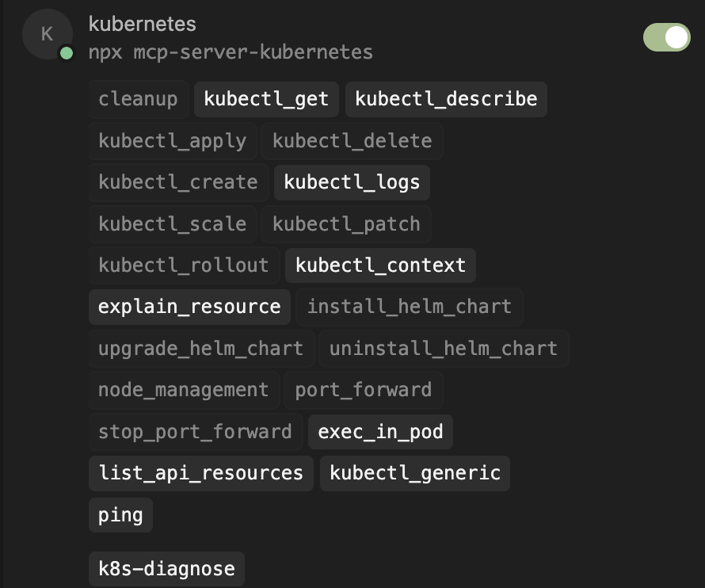The height and width of the screenshot is (588, 705).
Task: Enable the install_helm_chart tool
Action: point(409,307)
